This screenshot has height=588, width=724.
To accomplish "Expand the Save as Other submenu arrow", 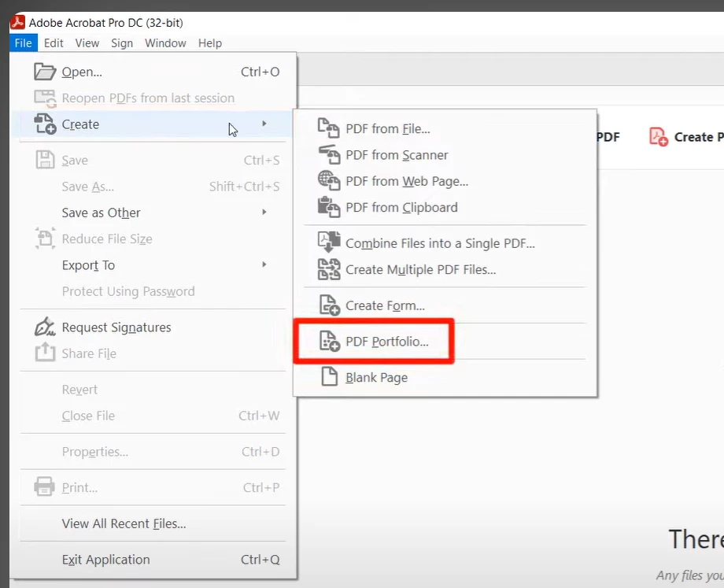I will (x=264, y=212).
